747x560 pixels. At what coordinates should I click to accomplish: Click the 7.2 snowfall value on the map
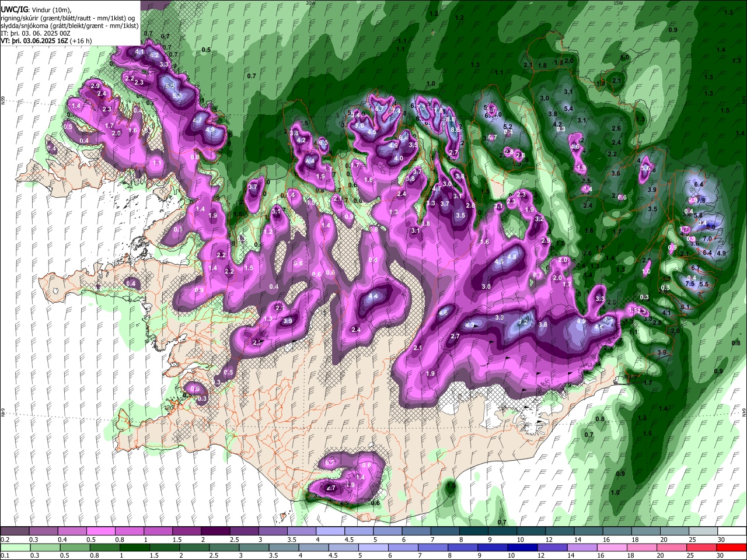(523, 321)
